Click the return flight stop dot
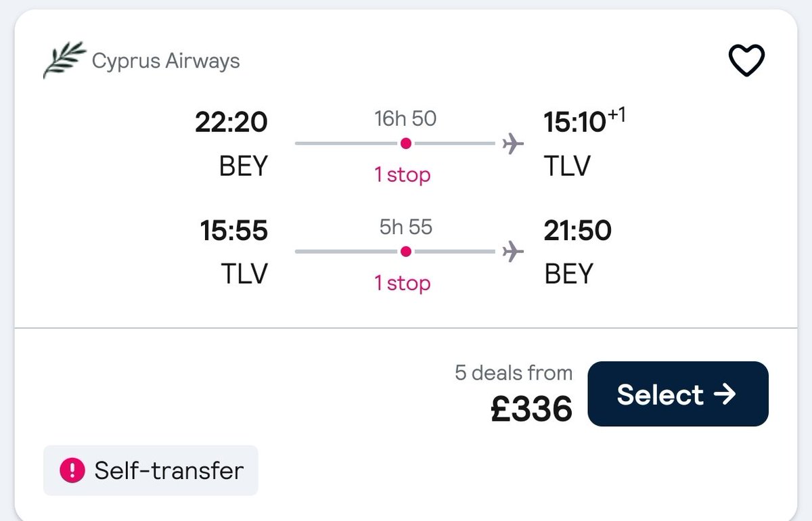Viewport: 812px width, 521px height. click(405, 252)
